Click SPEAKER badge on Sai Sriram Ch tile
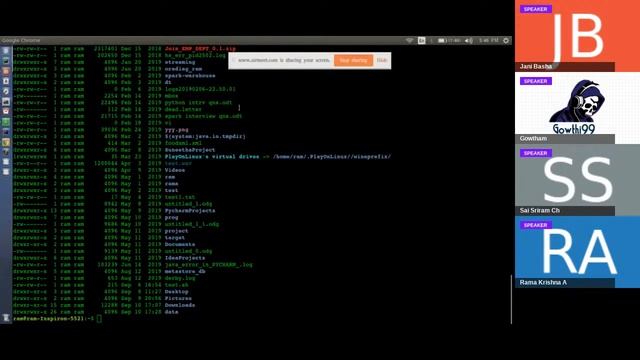The width and height of the screenshot is (640, 360). point(536,153)
